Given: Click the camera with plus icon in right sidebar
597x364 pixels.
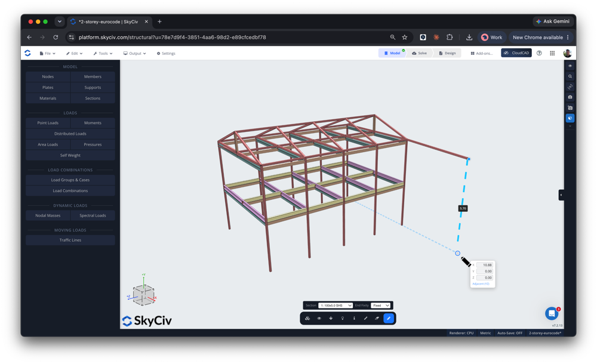Looking at the screenshot, I should tap(570, 108).
